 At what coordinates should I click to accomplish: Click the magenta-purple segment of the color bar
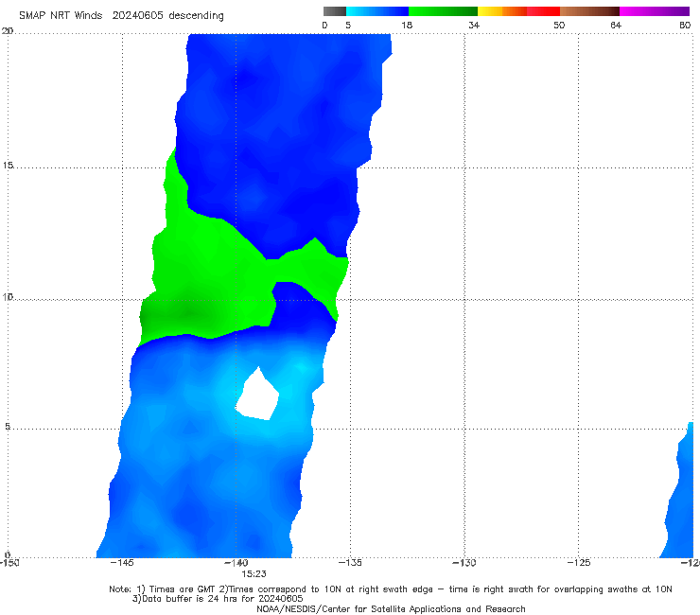coord(655,11)
